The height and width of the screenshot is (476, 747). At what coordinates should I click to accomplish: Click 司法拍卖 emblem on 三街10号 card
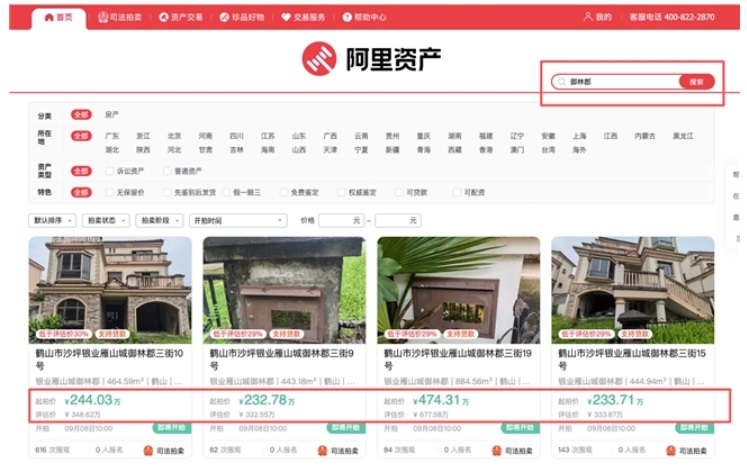(148, 450)
